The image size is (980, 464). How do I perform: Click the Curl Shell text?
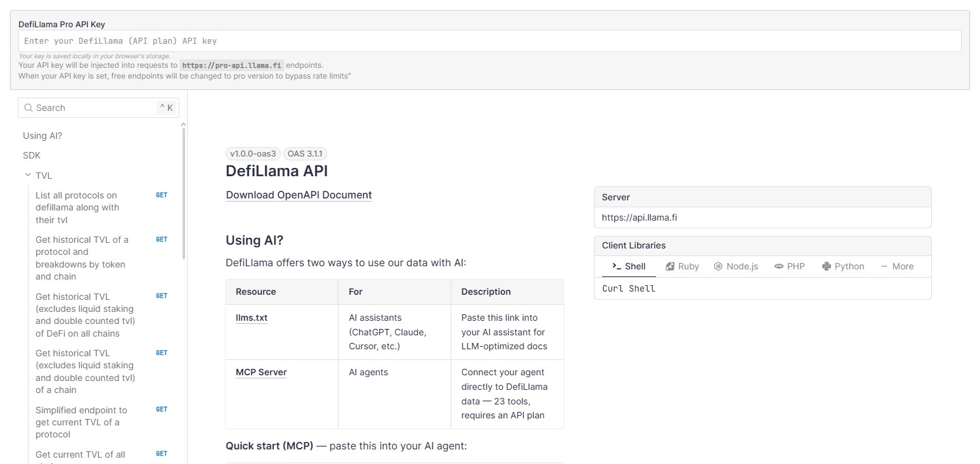[x=629, y=288]
